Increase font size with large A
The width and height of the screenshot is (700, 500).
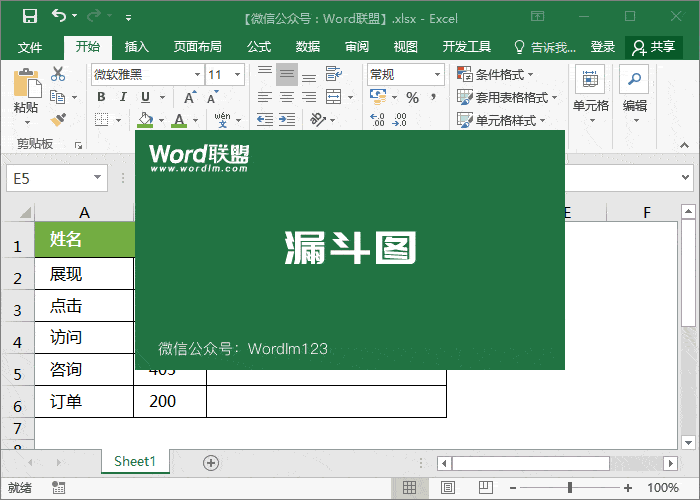190,97
